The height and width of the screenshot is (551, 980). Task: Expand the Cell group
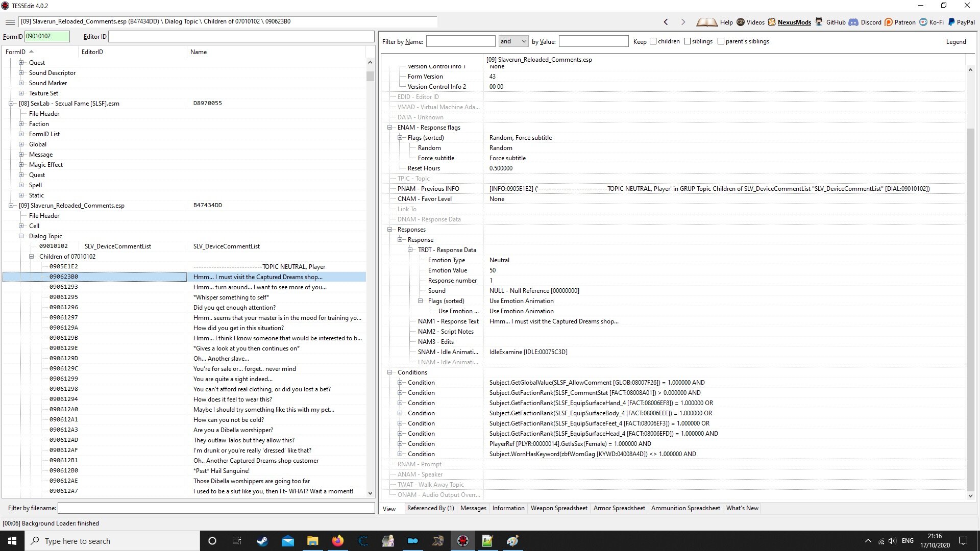pos(21,226)
